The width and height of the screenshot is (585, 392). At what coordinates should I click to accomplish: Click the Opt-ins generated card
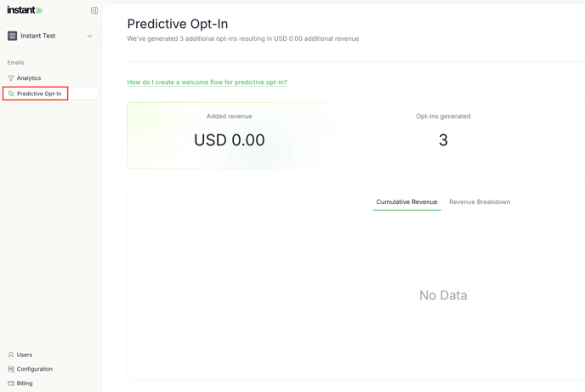[443, 135]
